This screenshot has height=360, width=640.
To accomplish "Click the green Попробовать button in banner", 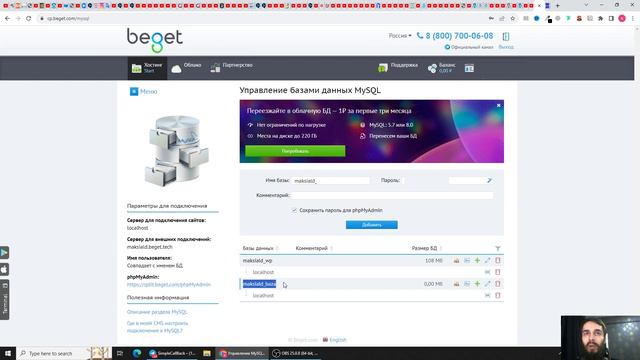I will click(x=295, y=151).
